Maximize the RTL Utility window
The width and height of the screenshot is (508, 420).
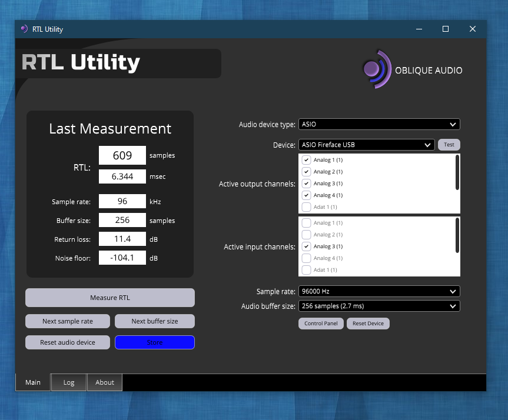(x=446, y=29)
